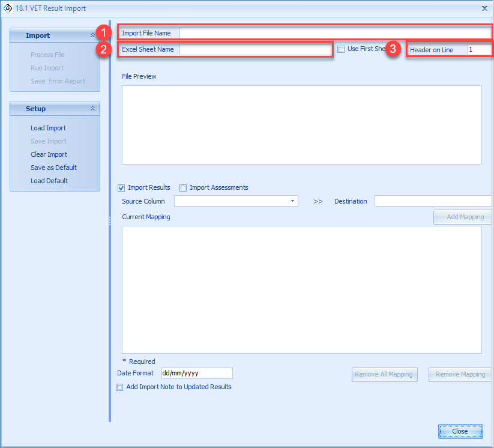Click the Import File Name field
This screenshot has height=448, width=494.
[x=334, y=33]
